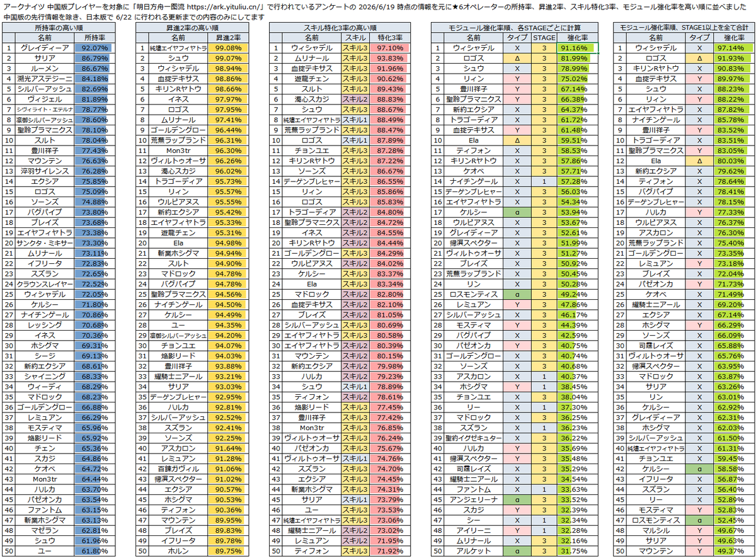Image resolution: width=756 pixels, height=558 pixels.
Task: Click the 75.02% cell for リィン
Action: (576, 79)
